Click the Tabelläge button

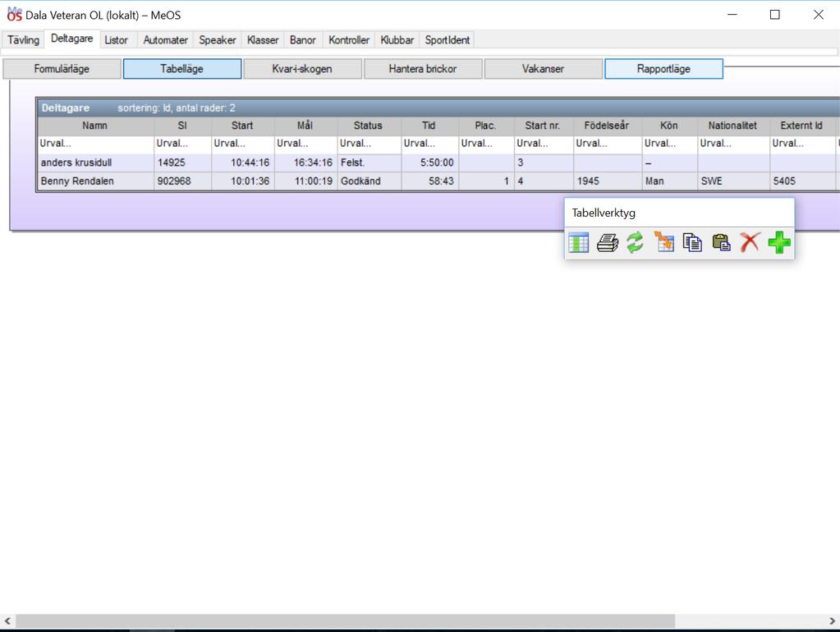click(182, 69)
